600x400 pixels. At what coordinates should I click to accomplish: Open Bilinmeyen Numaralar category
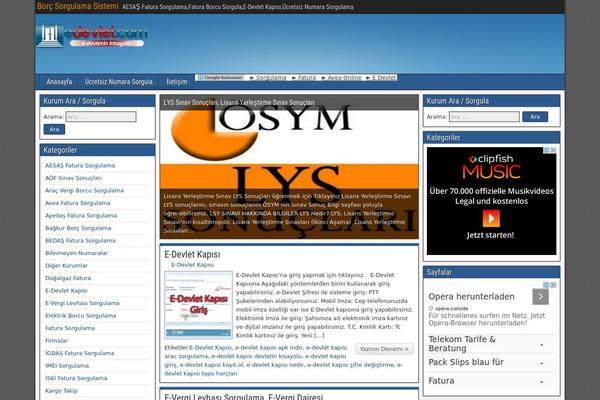tap(77, 253)
